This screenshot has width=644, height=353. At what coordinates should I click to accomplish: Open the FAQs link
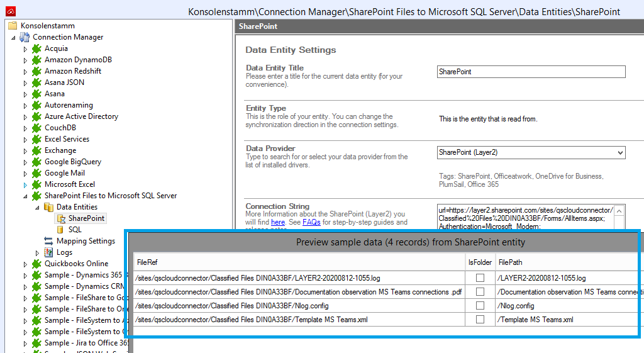[x=311, y=222]
